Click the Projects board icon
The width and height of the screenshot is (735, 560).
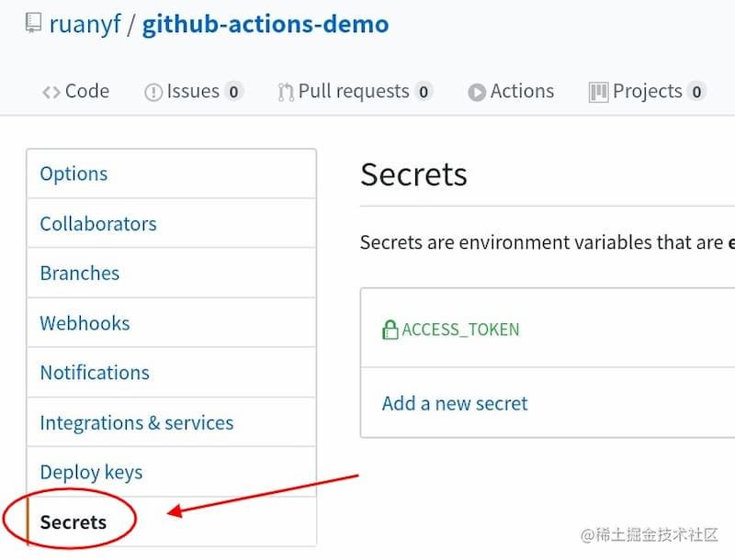click(598, 91)
